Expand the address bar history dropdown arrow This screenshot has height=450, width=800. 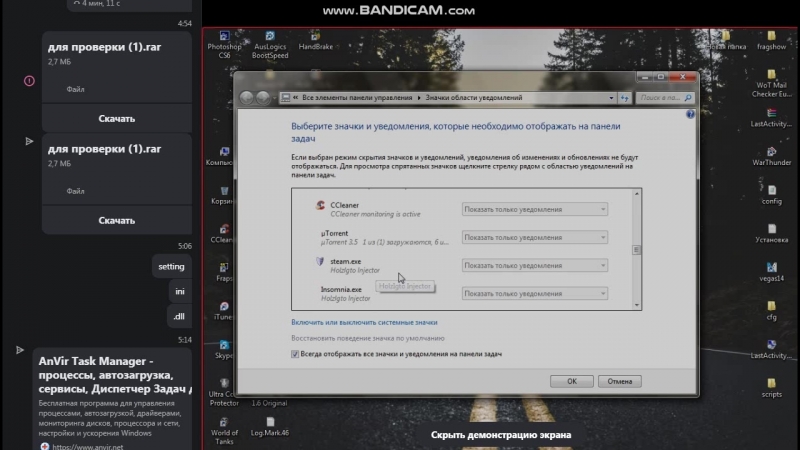tap(611, 97)
